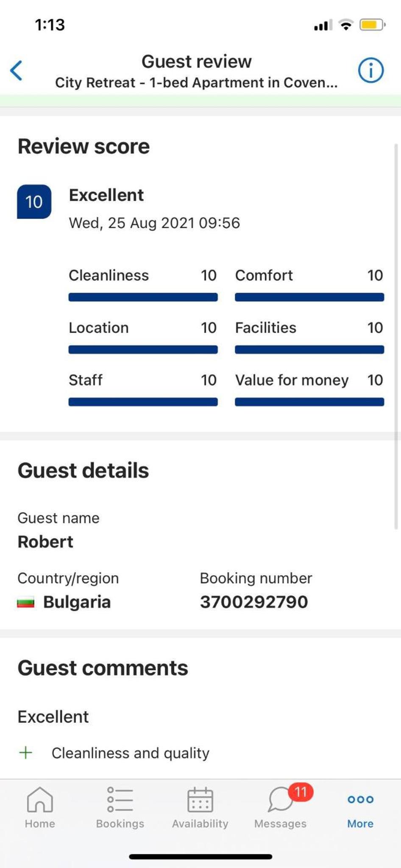Tap the Value for money score bar
The width and height of the screenshot is (401, 868).
pos(309,402)
